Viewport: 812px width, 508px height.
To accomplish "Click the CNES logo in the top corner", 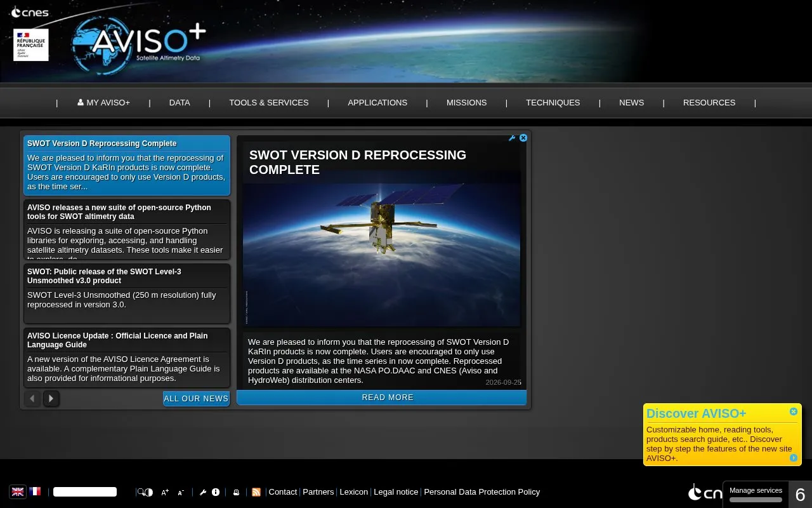I will (x=29, y=12).
